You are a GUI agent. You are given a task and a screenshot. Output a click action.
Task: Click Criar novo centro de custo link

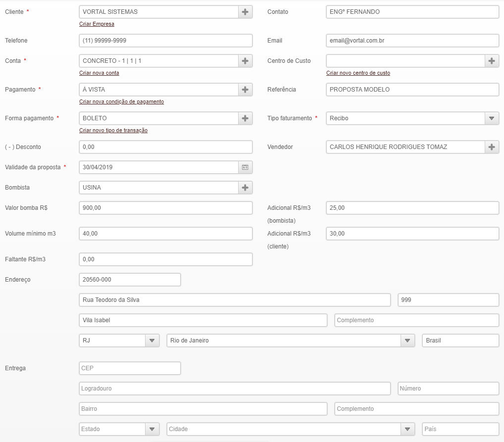tap(358, 73)
